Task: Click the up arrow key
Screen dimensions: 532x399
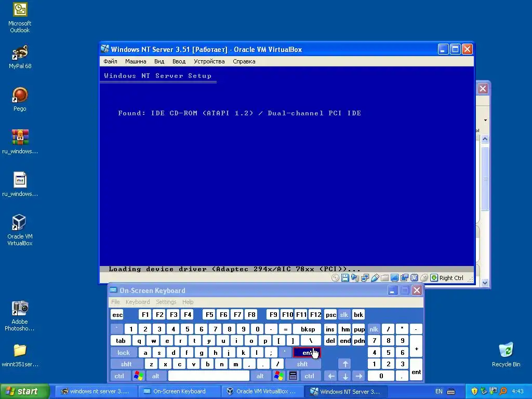Action: (345, 364)
